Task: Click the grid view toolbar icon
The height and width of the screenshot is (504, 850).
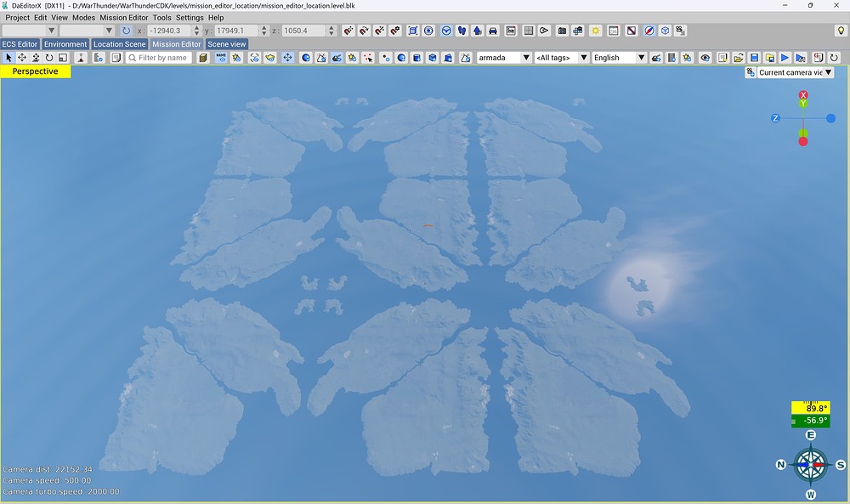Action: tap(528, 31)
